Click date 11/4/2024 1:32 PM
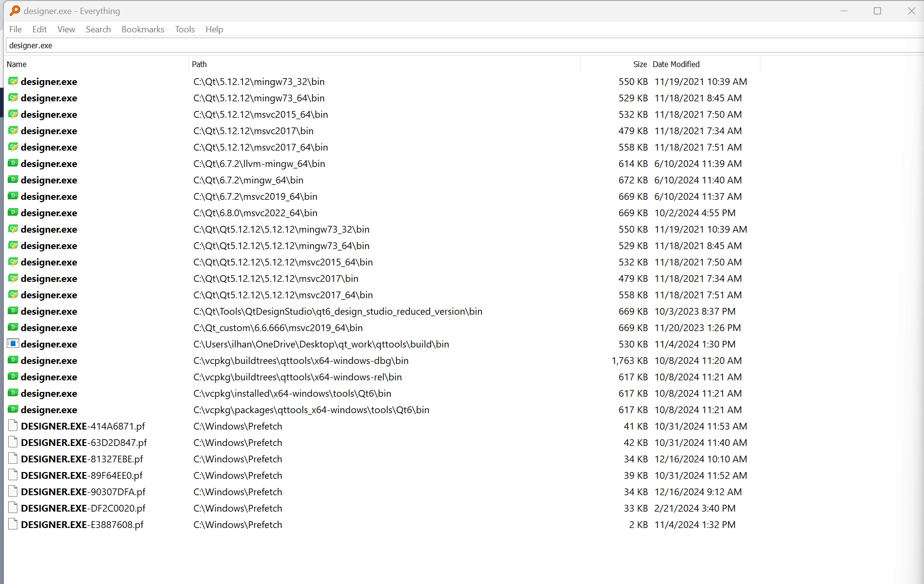 tap(695, 525)
